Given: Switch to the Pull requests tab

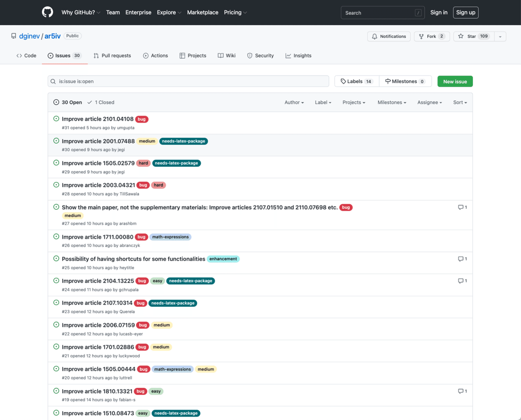Looking at the screenshot, I should coord(112,56).
